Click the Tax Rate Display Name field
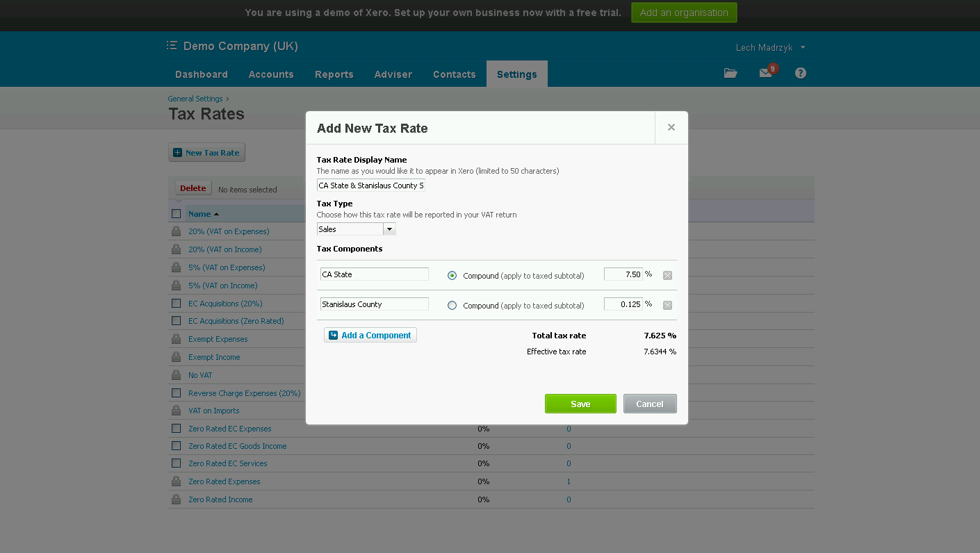This screenshot has width=980, height=553. [370, 185]
